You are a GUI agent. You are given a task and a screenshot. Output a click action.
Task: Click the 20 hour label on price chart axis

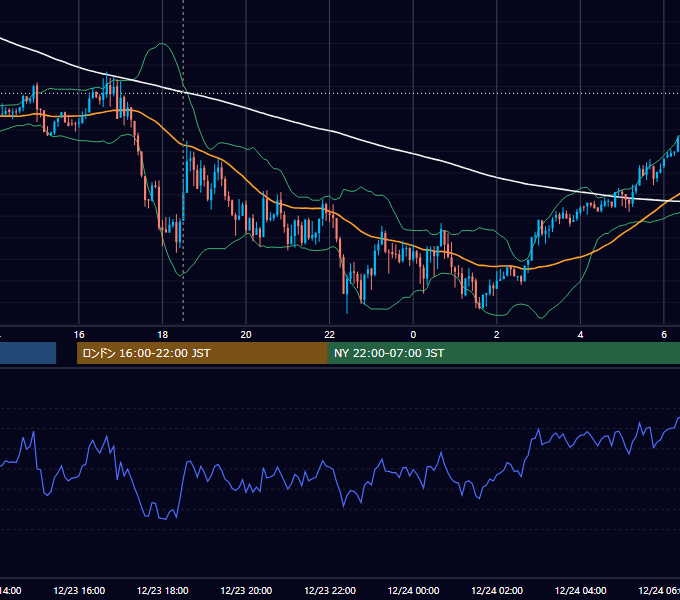click(x=246, y=335)
